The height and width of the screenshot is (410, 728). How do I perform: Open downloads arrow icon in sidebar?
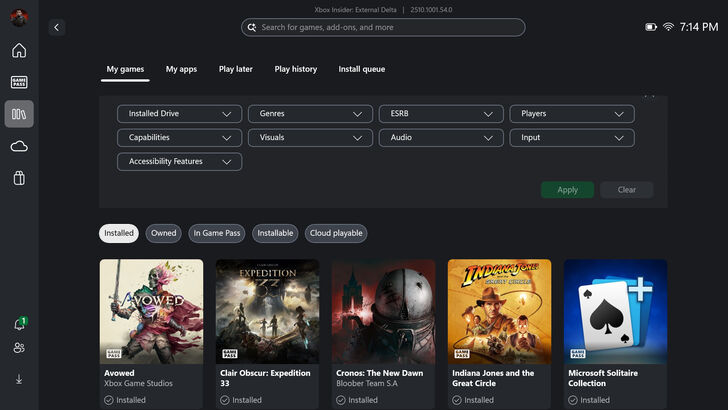(x=19, y=379)
